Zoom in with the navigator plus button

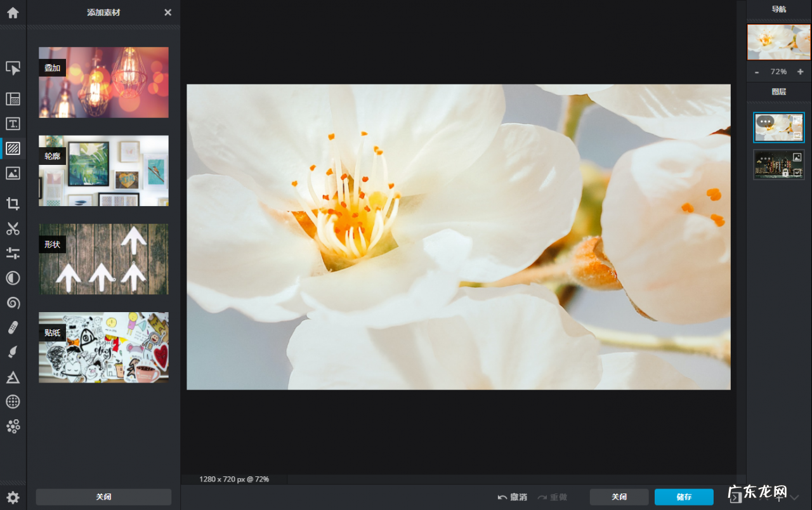[x=800, y=72]
